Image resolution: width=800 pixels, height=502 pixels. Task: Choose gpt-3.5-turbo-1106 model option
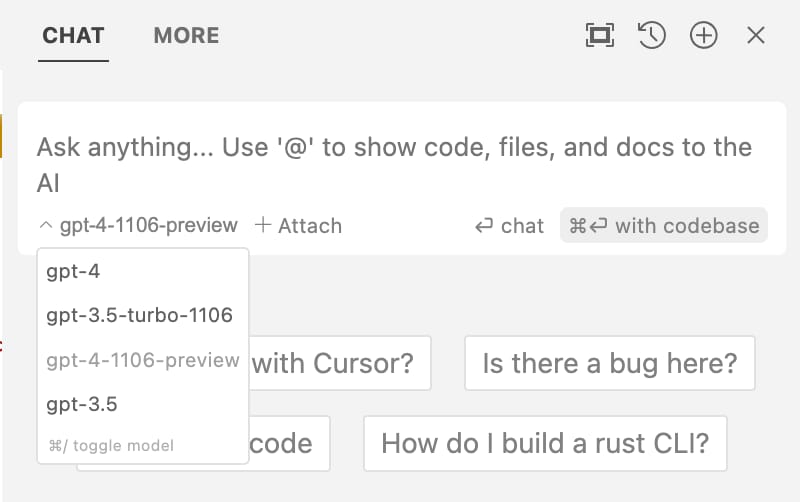[x=139, y=316]
